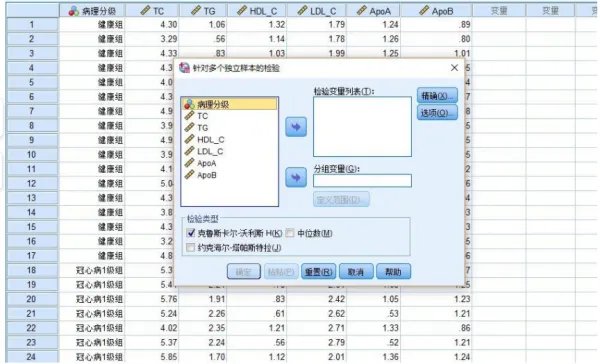Open the 选项(O) options button

[x=437, y=113]
